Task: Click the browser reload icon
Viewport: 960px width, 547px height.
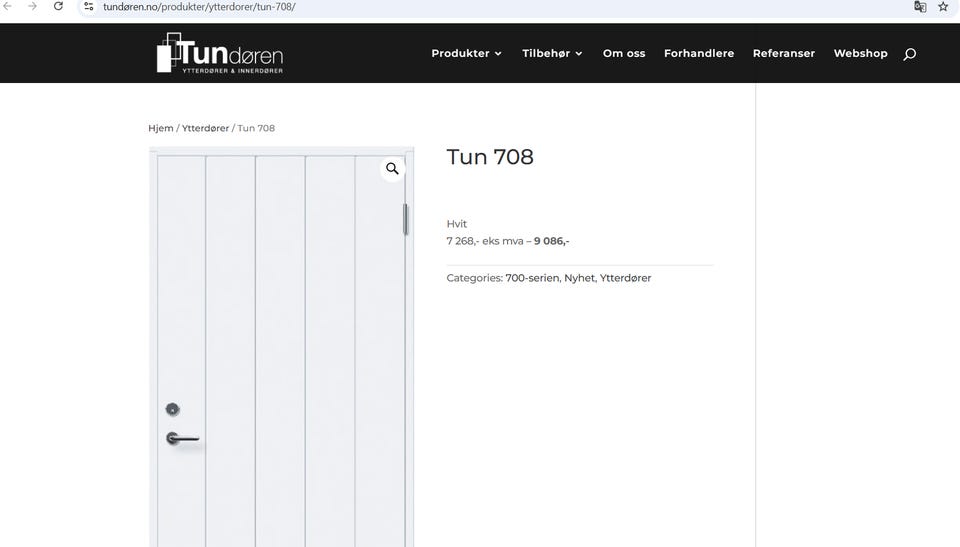Action: click(58, 6)
